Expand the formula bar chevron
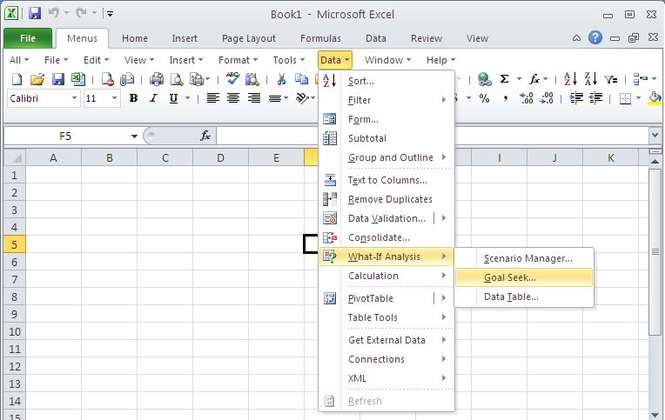This screenshot has height=420, width=665. (655, 136)
